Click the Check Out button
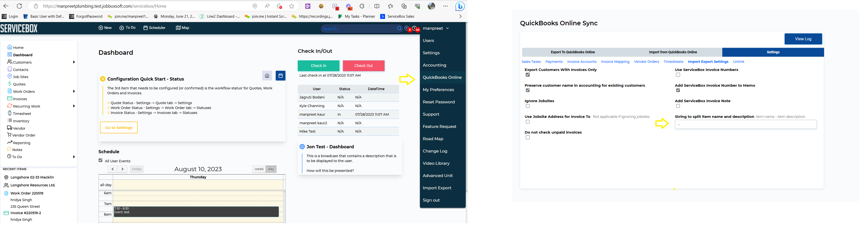Viewport: 868px width, 235px height. coord(363,66)
